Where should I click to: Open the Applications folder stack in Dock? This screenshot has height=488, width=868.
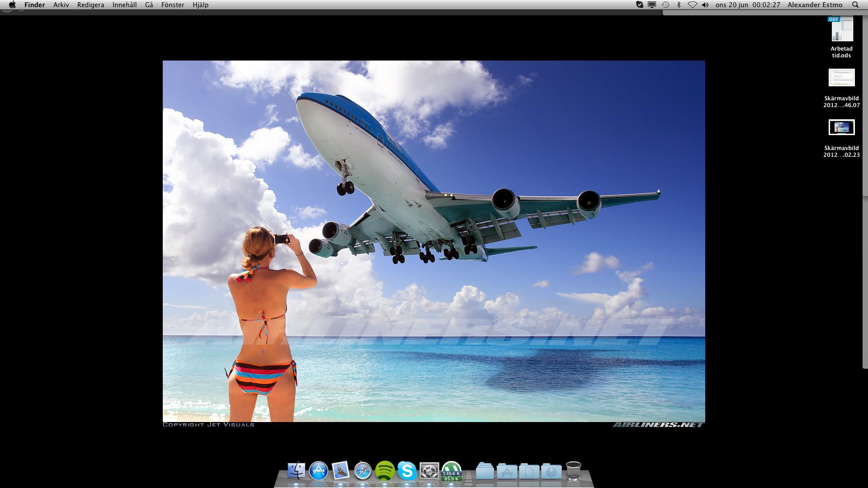click(x=507, y=471)
